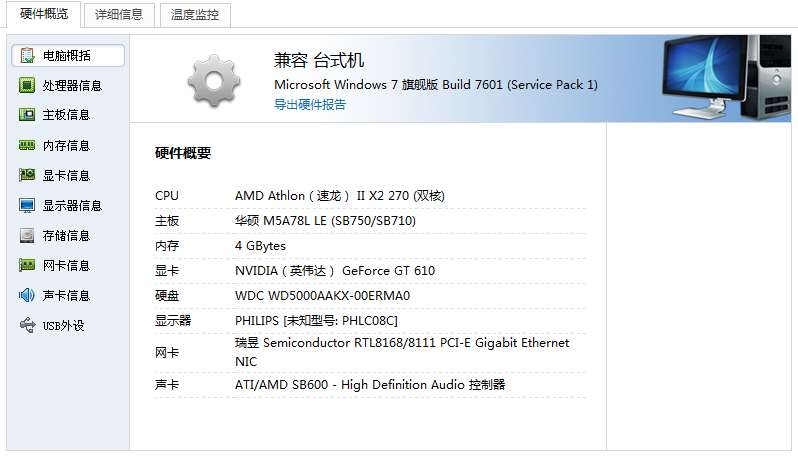Select the 主板 华硕 M5A78L LE row
The width and height of the screenshot is (798, 457).
[370, 221]
